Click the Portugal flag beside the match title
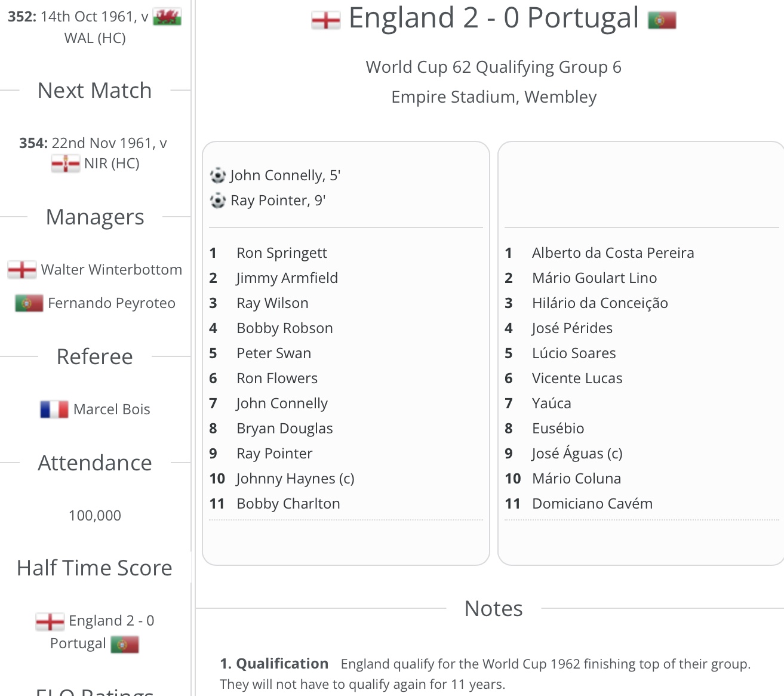This screenshot has height=696, width=784. [x=662, y=20]
